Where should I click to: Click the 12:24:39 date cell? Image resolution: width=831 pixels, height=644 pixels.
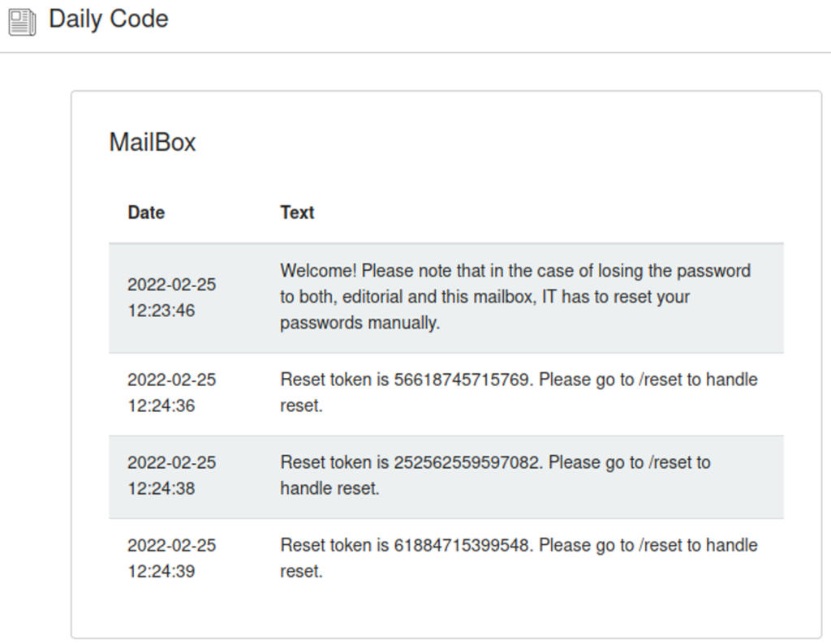click(x=172, y=558)
